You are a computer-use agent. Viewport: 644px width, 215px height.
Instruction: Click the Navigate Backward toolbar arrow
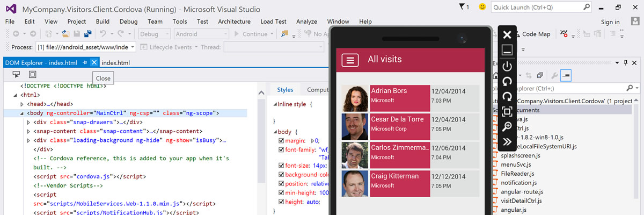(16, 34)
